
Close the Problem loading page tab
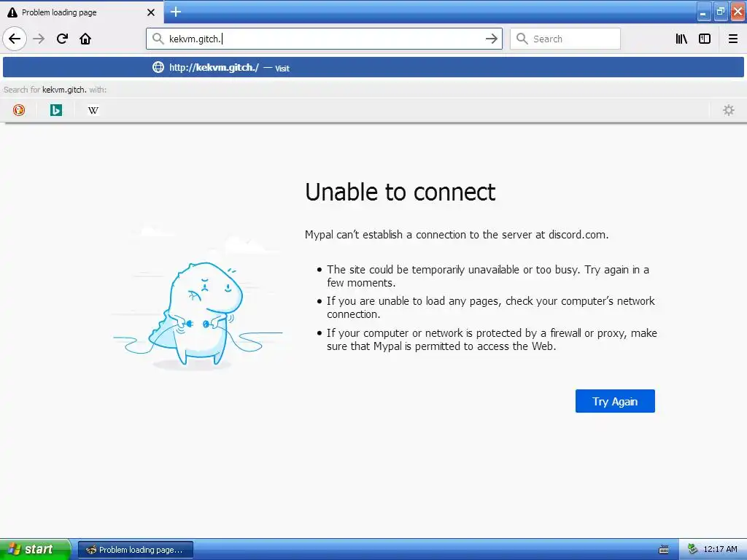[x=150, y=12]
